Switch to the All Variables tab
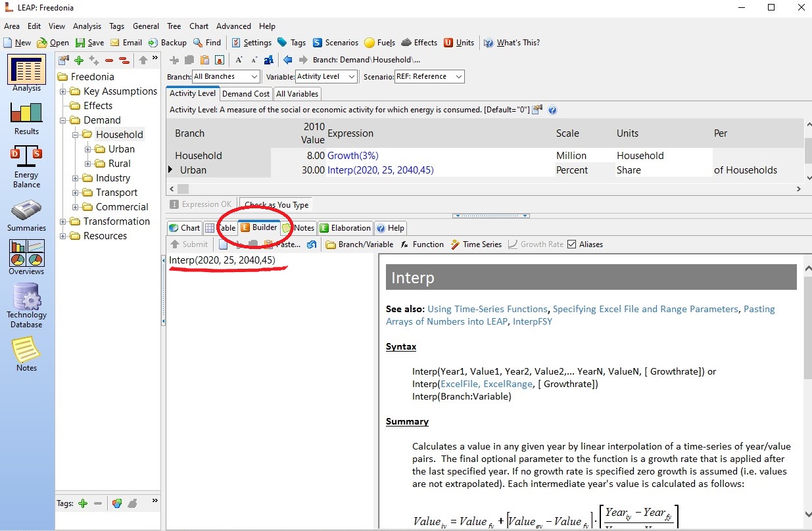 click(x=297, y=94)
